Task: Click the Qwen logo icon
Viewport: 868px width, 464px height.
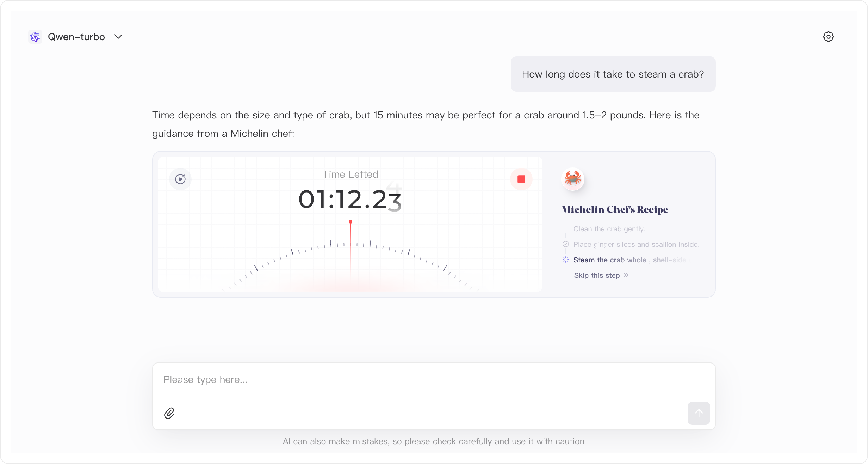Action: [x=35, y=37]
